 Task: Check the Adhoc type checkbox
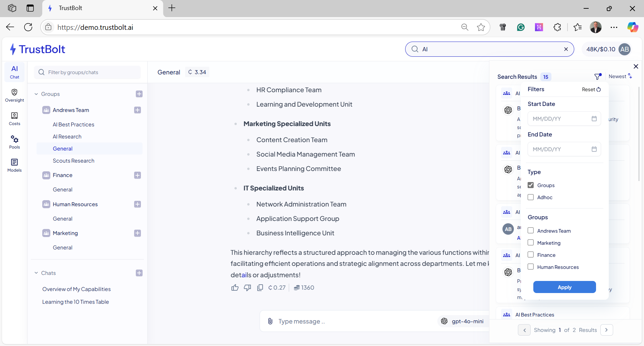531,197
